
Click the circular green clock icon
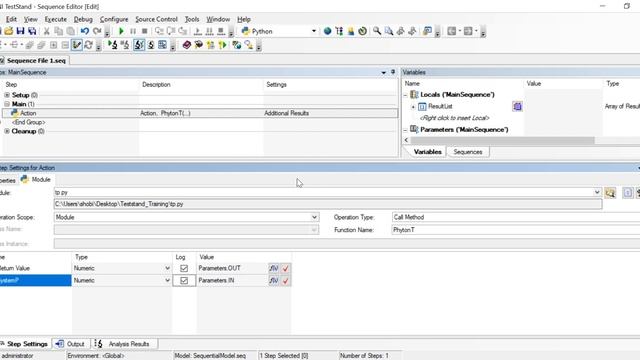coord(362,31)
